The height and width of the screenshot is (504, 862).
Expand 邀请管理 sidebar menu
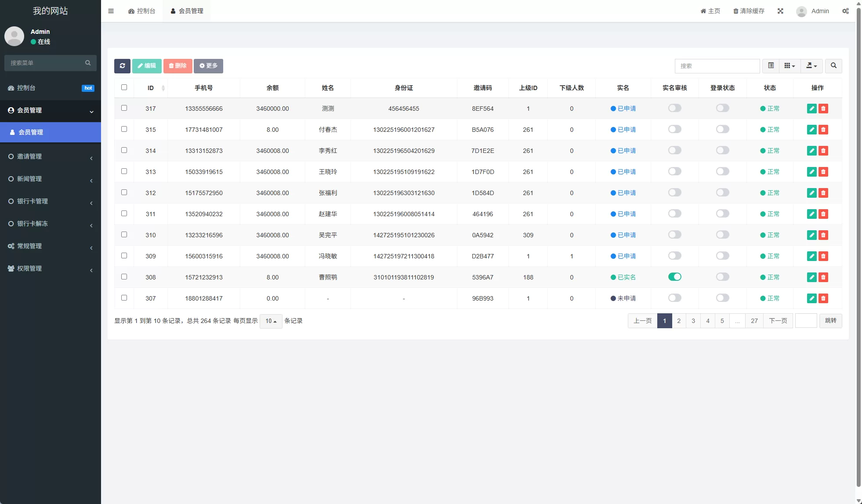coord(50,156)
